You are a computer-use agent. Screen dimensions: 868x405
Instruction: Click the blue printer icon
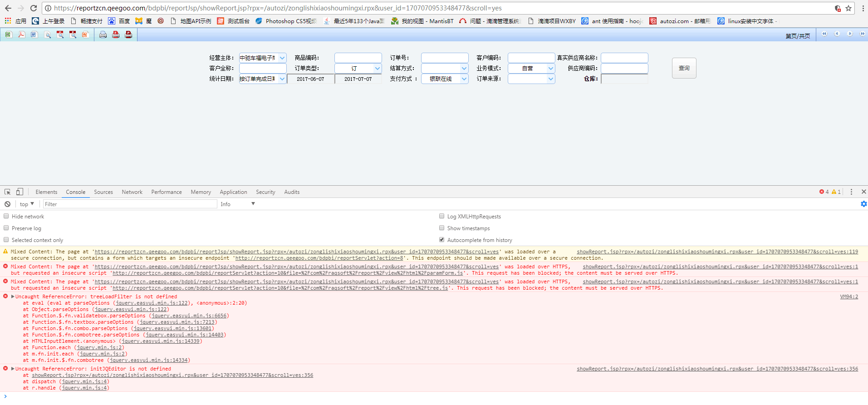click(x=103, y=35)
